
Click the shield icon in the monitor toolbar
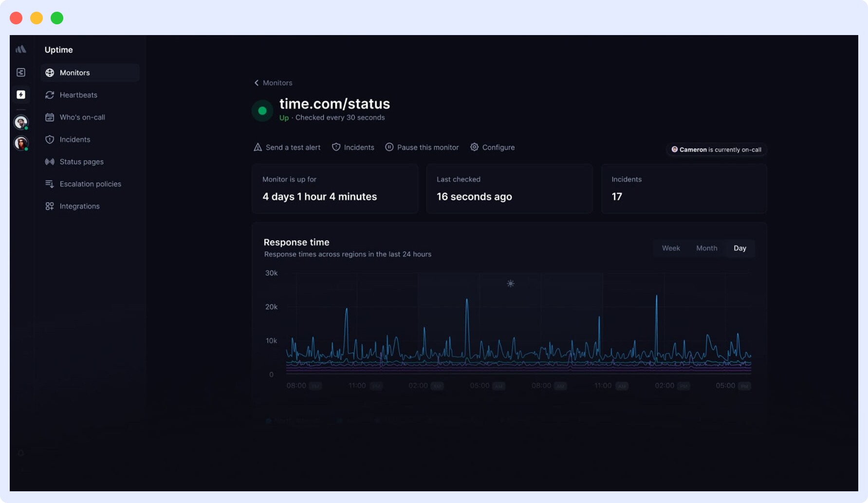[x=336, y=147]
